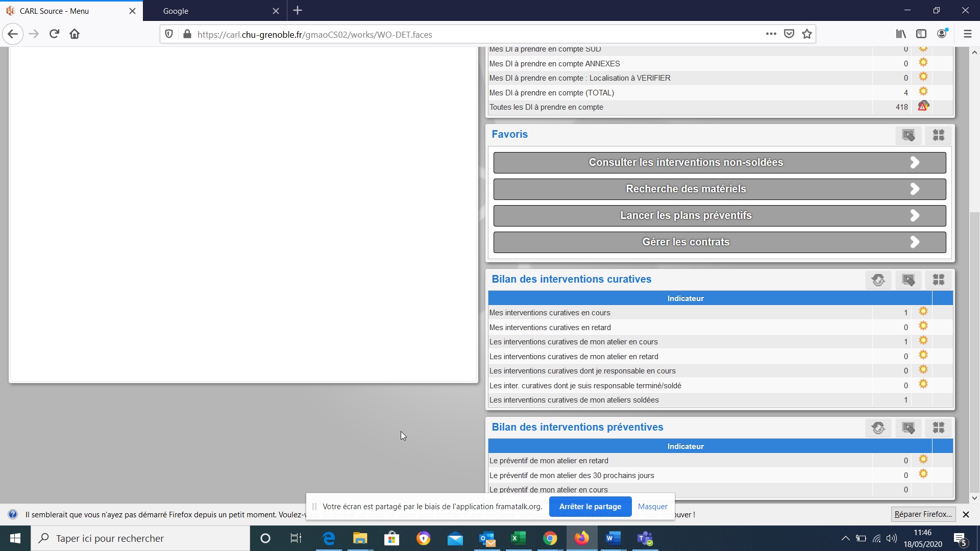The height and width of the screenshot is (551, 980).
Task: Open the warning icon beside Toutes les DI à prendre en compte
Action: coord(923,107)
